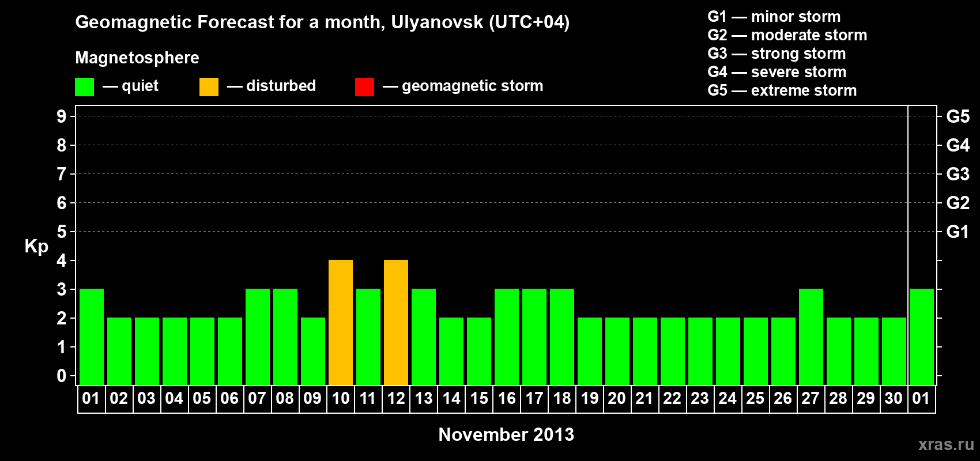Select the green bar for day 17

tap(534, 337)
